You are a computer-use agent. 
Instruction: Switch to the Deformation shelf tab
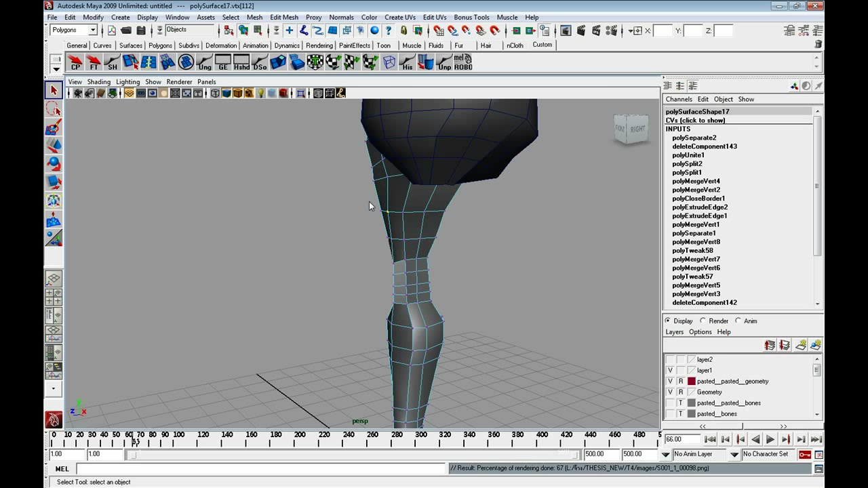pos(221,45)
